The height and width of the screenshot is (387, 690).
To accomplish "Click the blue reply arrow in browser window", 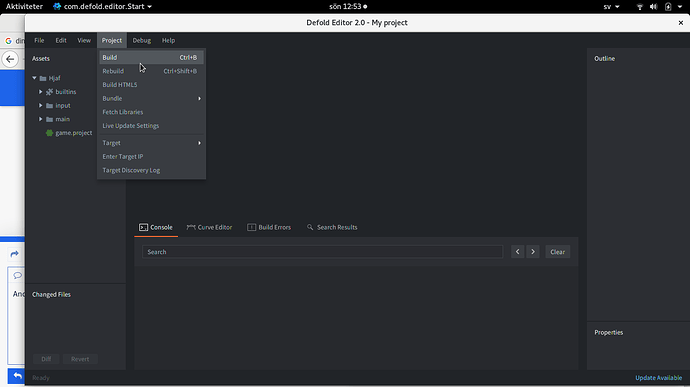I will click(x=17, y=376).
